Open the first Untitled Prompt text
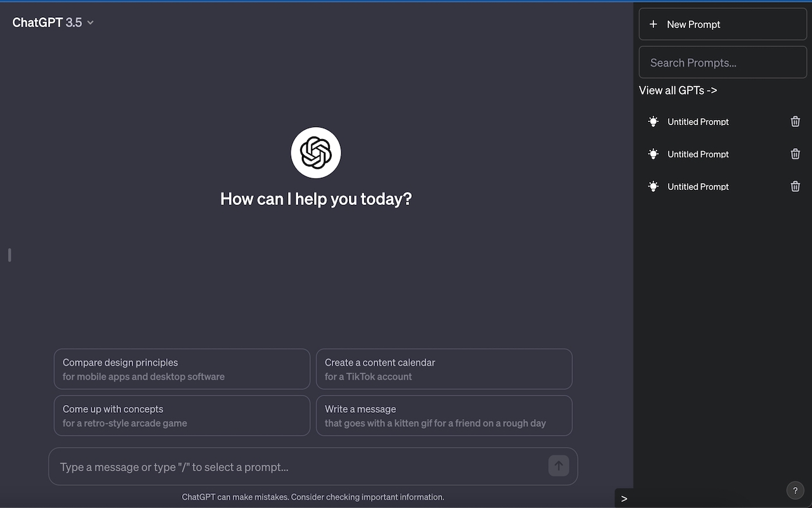Viewport: 812px width, 508px height. tap(698, 122)
